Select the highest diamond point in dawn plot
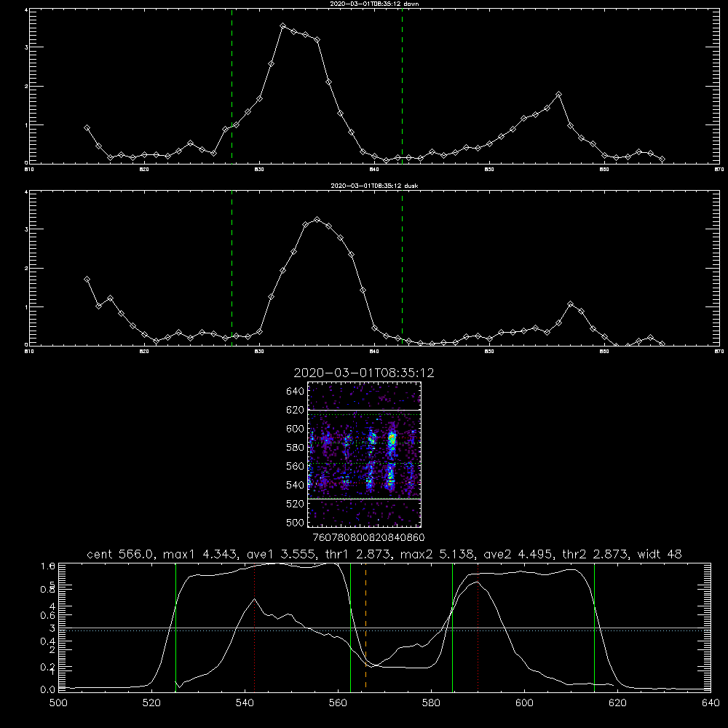 [x=282, y=26]
